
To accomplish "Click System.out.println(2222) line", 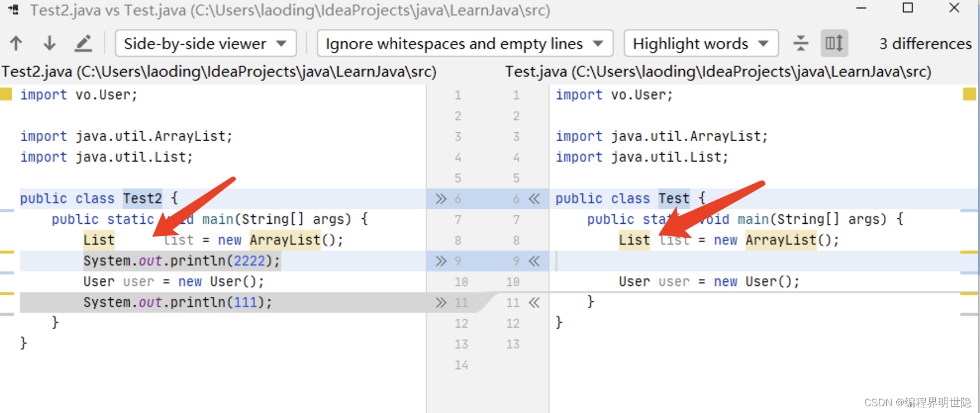I will (x=182, y=261).
